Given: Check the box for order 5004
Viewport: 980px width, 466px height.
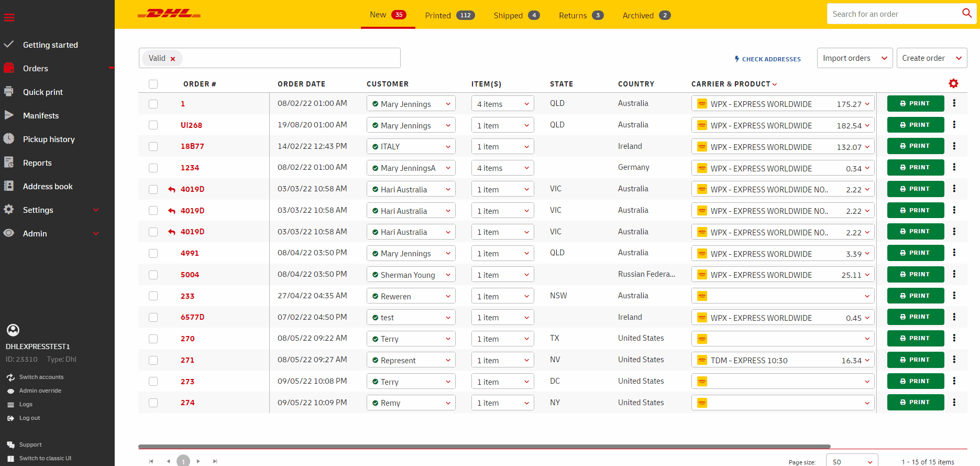Looking at the screenshot, I should (x=153, y=275).
